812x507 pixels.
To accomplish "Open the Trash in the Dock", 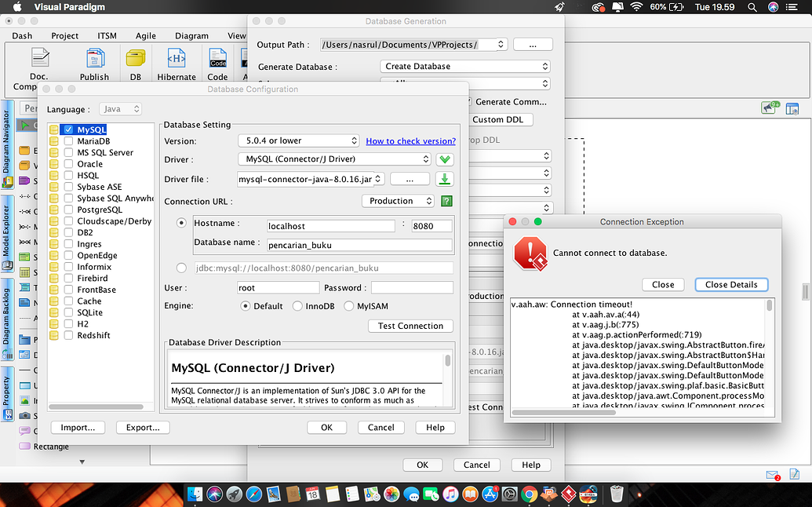I will tap(616, 494).
